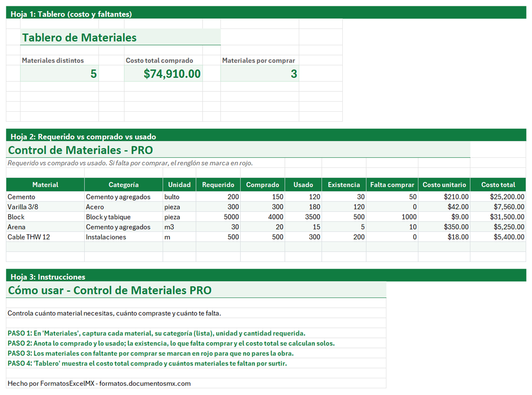The height and width of the screenshot is (395, 532).
Task: Select the 'Falta comprar' column header
Action: pos(392,185)
